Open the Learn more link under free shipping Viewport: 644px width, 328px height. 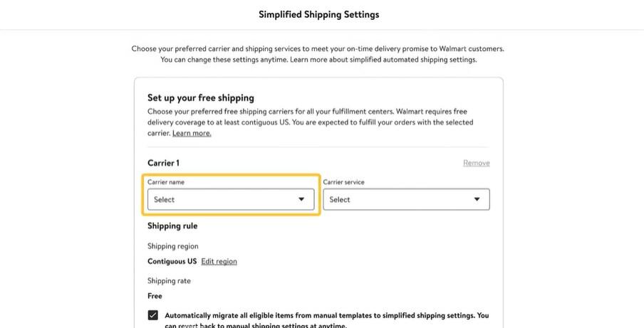pyautogui.click(x=192, y=133)
